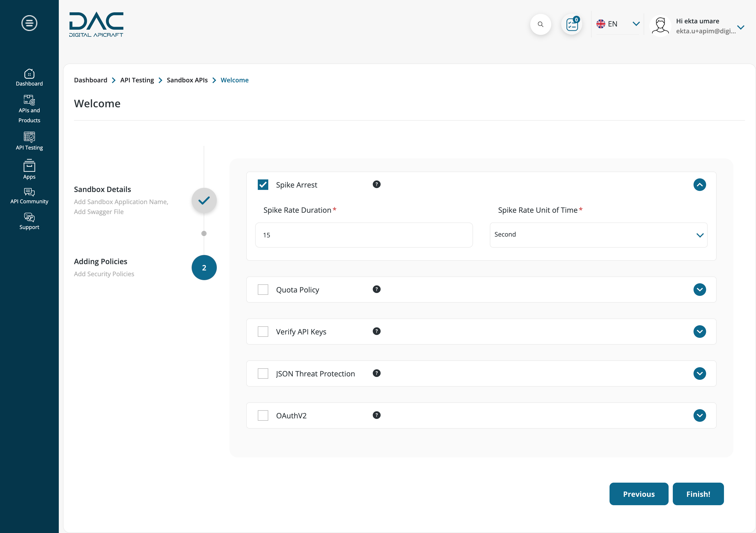
Task: Click the user avatar icon
Action: pyautogui.click(x=660, y=26)
